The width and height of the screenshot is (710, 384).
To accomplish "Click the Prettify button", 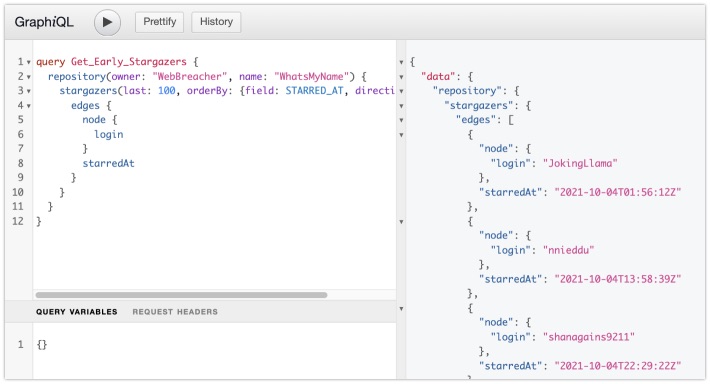I will (x=159, y=22).
